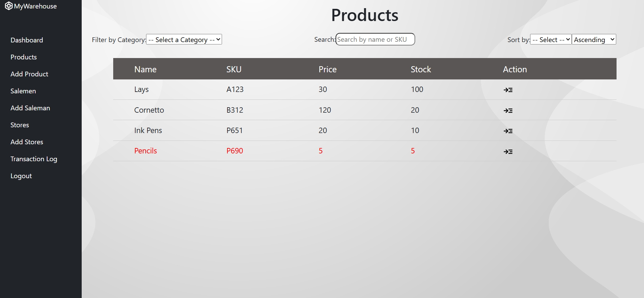This screenshot has height=298, width=644.
Task: Click the action icon for Pencils
Action: point(508,152)
